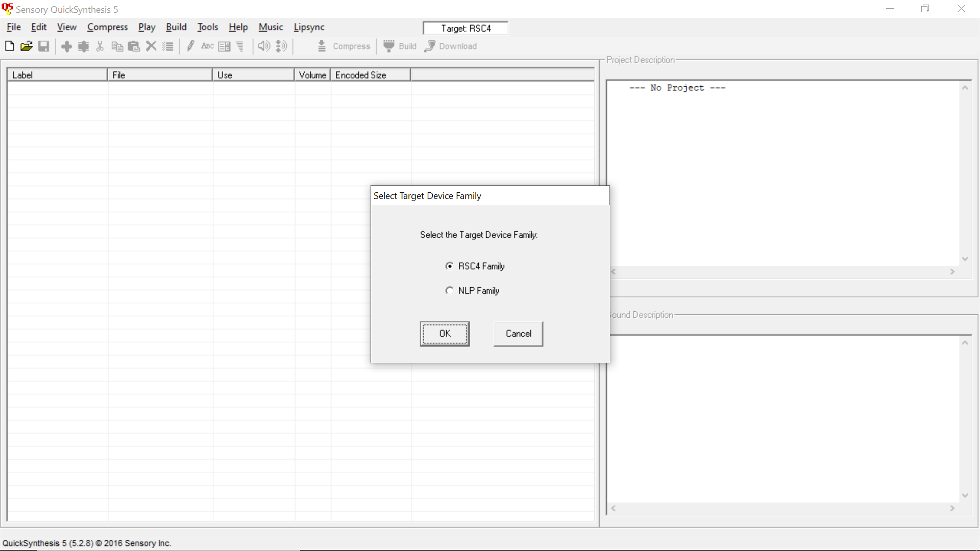Viewport: 980px width, 551px height.
Task: Click OK to confirm device family
Action: click(444, 333)
